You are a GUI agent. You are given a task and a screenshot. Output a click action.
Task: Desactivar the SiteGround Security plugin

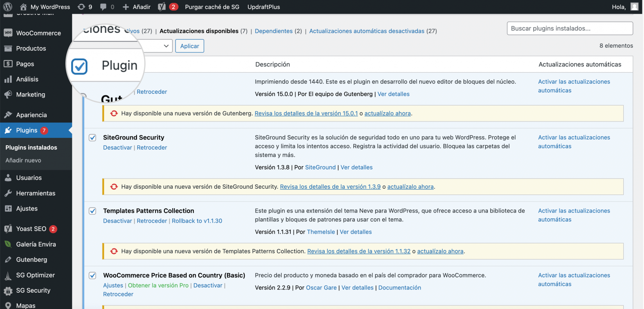(117, 148)
